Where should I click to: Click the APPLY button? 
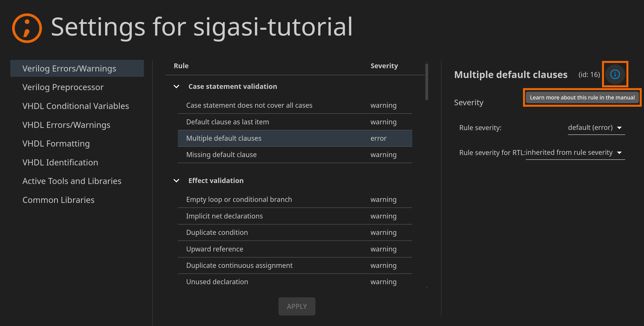coord(297,306)
